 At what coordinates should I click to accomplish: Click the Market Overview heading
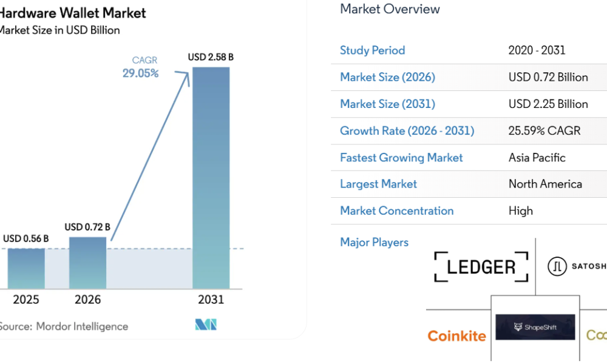[390, 9]
